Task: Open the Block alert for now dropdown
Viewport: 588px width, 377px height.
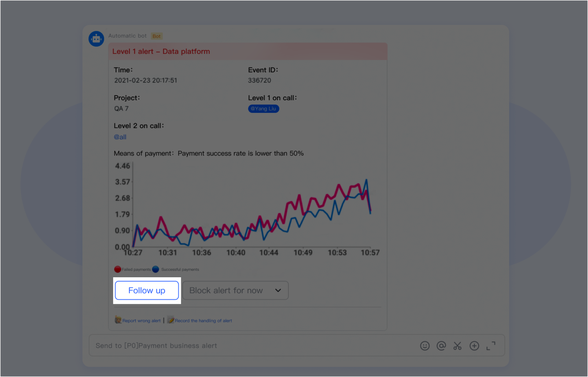Action: [x=235, y=290]
